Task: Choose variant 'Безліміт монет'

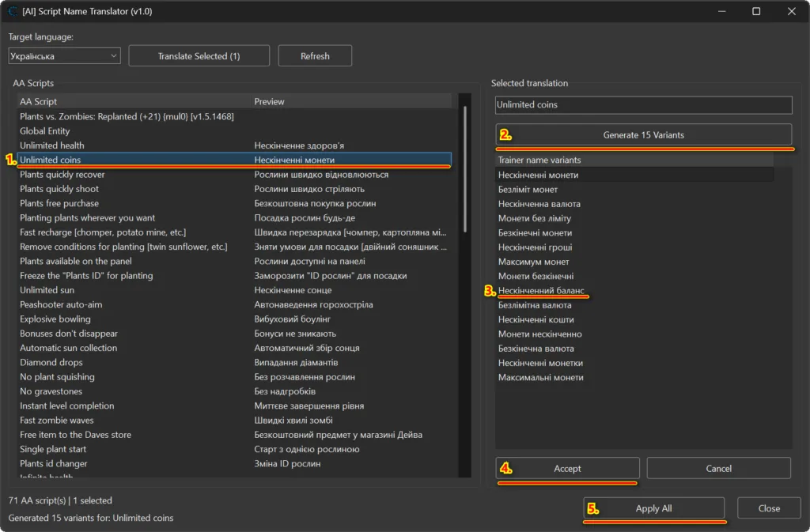Action: [x=634, y=190]
